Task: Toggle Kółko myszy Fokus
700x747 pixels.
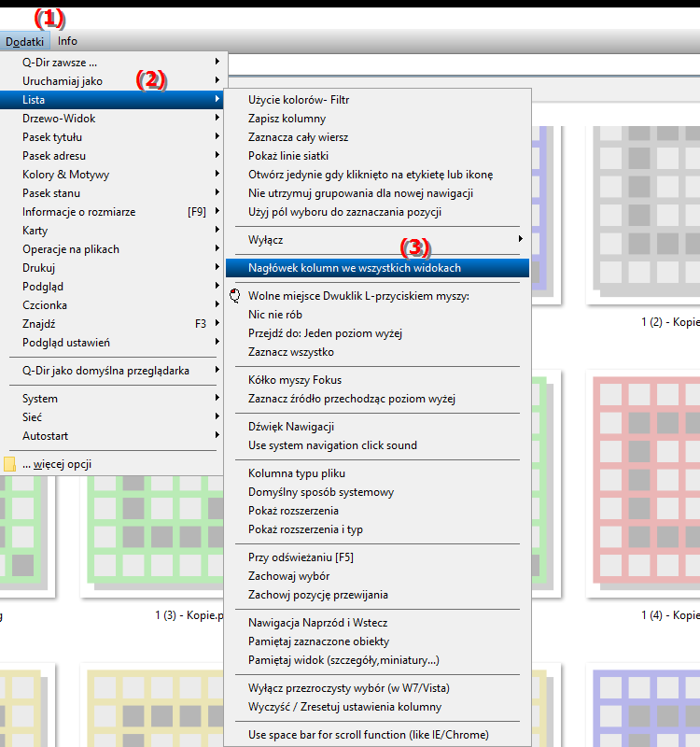Action: (377, 380)
